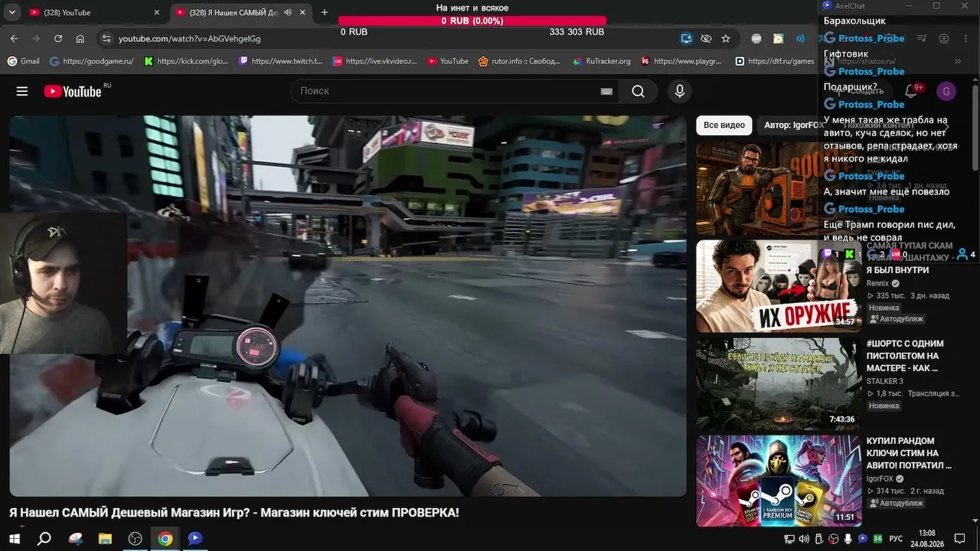This screenshot has height=551, width=980.
Task: Click the video title 'Я Нашел САМЫЙ Дешевый Магазин Игр?'
Action: coord(234,512)
